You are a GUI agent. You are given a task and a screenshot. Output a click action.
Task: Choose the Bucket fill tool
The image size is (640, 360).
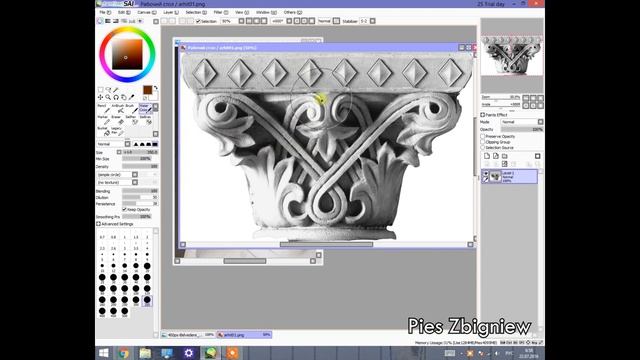click(104, 131)
